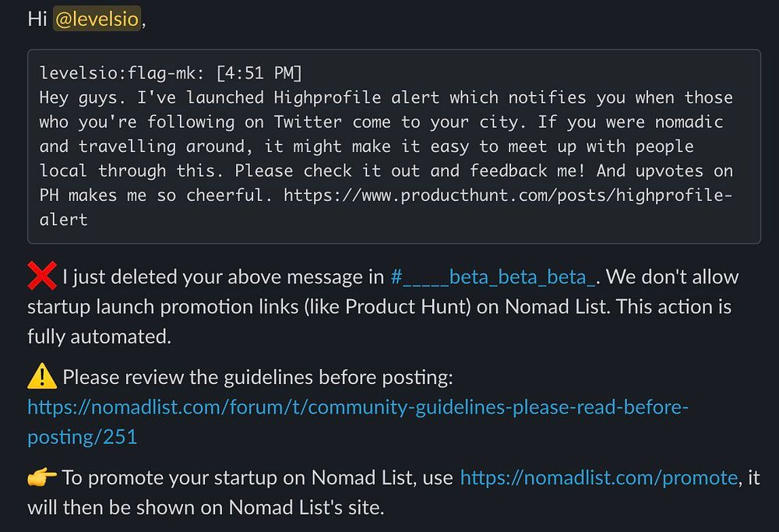Click the red X emoji
779x532 pixels.
pos(42,277)
